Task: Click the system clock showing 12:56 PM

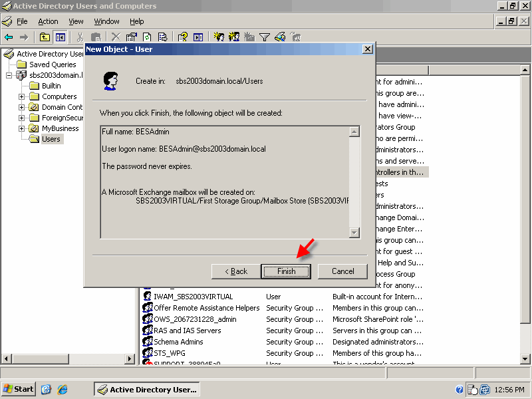Action: [509, 390]
